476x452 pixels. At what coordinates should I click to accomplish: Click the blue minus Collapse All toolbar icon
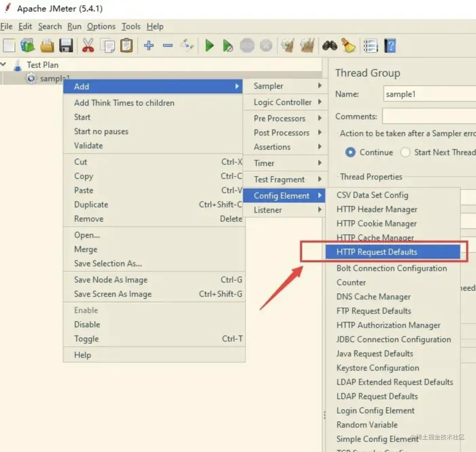[x=167, y=45]
